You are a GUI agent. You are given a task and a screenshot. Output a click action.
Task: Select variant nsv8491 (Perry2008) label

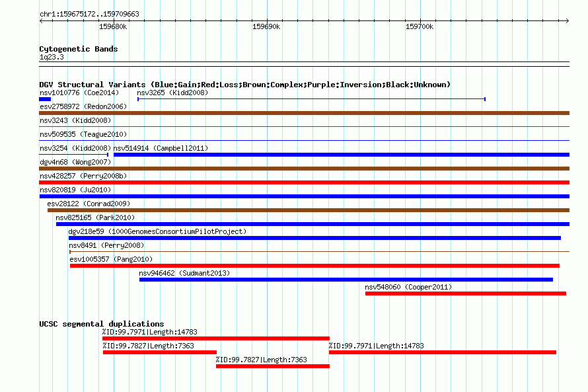106,245
